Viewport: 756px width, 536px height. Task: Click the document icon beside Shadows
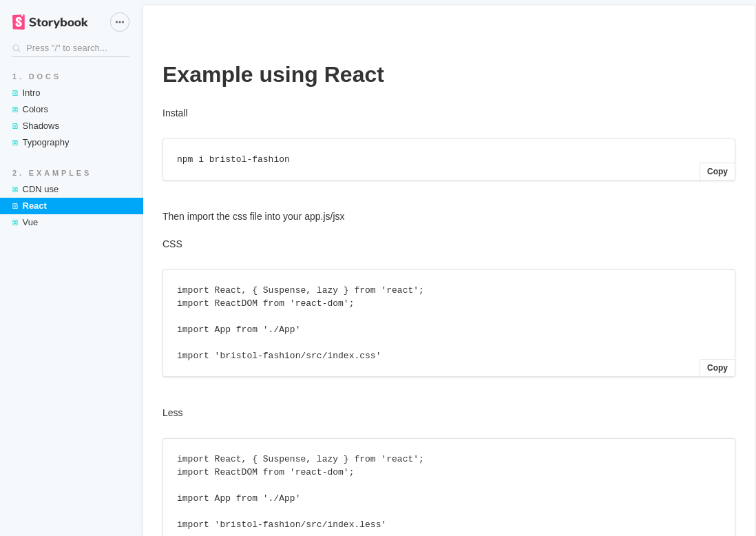click(15, 126)
